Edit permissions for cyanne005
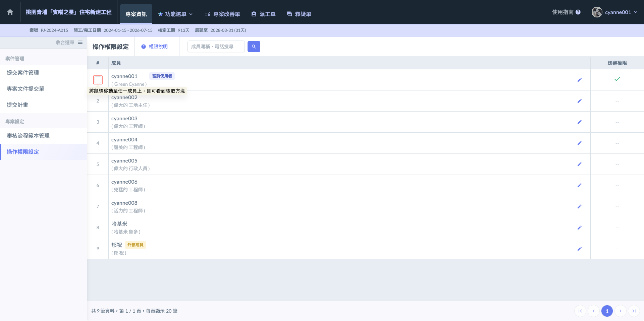This screenshot has width=644, height=321. click(x=579, y=164)
